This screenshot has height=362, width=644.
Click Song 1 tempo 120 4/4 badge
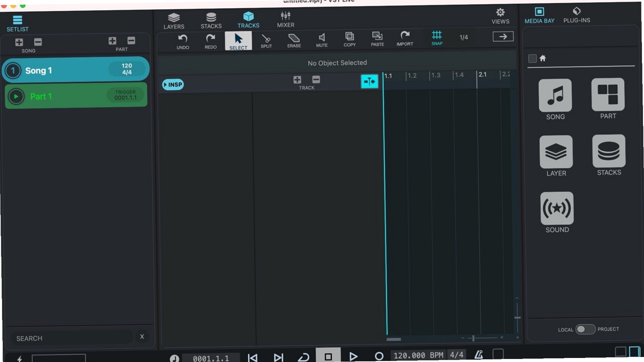click(127, 69)
